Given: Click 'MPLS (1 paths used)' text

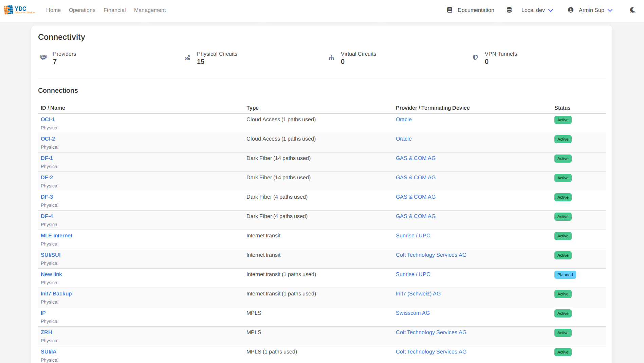Looking at the screenshot, I should tap(272, 352).
